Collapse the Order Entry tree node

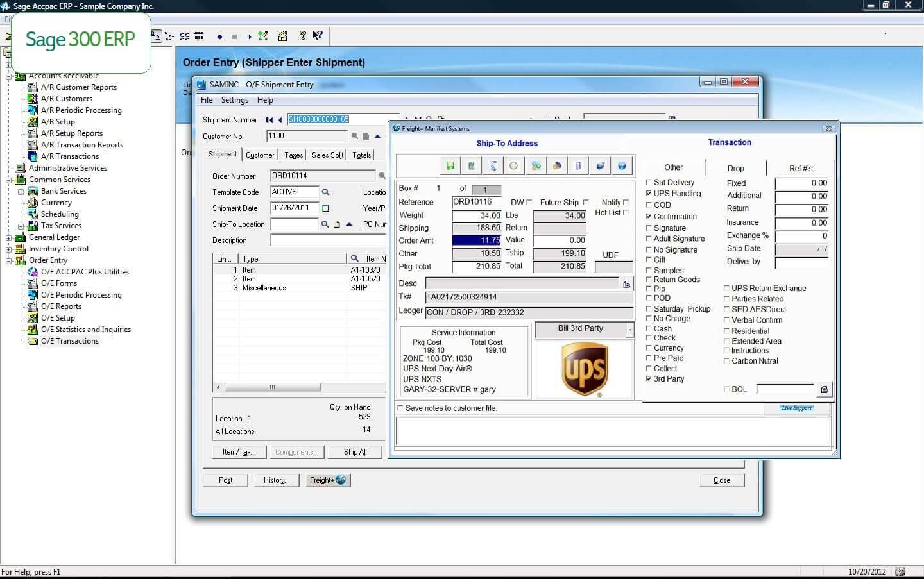pyautogui.click(x=9, y=260)
